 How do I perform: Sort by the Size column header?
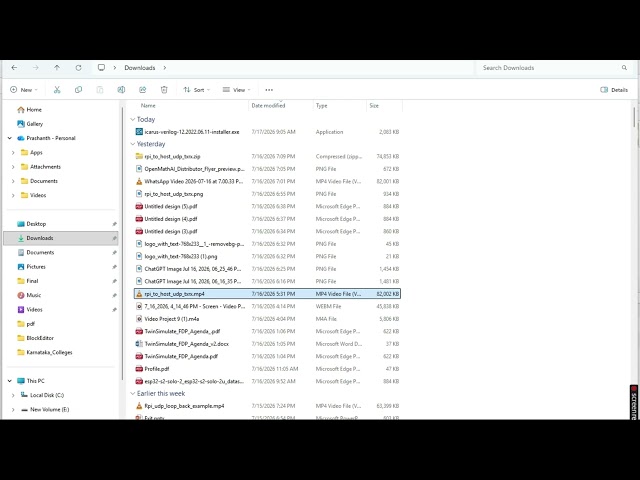(x=374, y=106)
